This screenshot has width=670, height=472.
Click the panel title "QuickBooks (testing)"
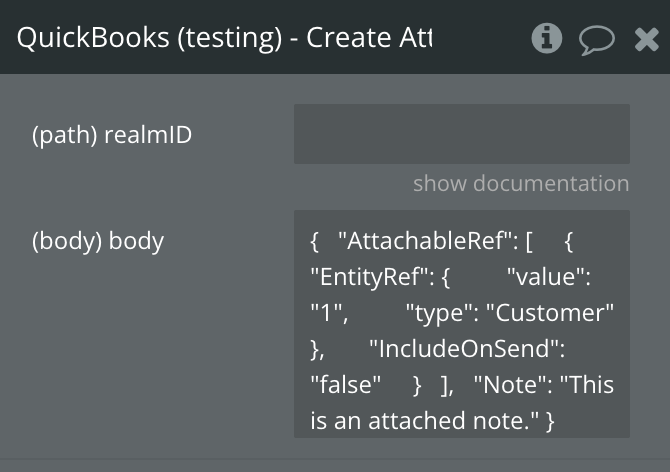coord(150,38)
